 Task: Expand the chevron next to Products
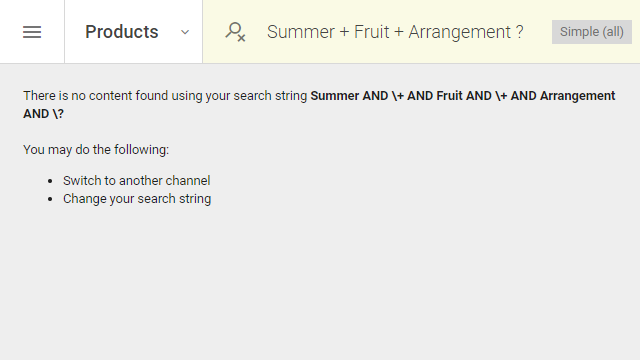pos(185,32)
